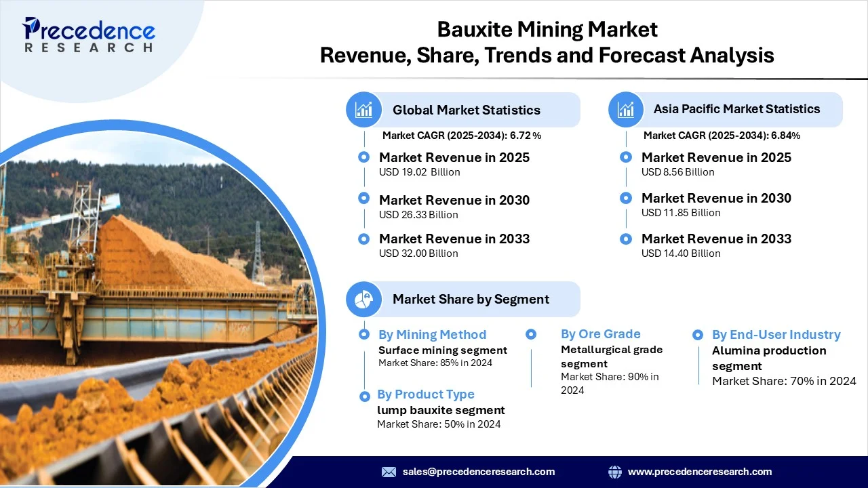The height and width of the screenshot is (488, 868).
Task: Click the Global Market Statistics chart icon
Action: (x=364, y=110)
